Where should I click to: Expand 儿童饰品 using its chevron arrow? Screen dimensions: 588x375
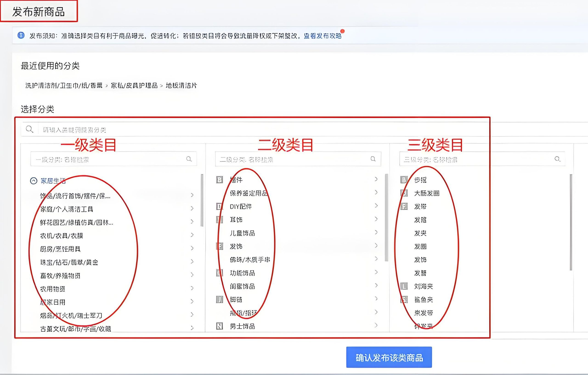(376, 232)
